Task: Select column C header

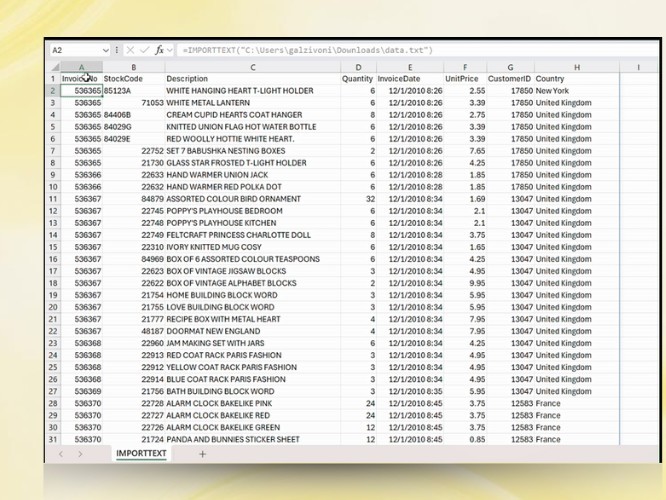Action: (x=252, y=67)
